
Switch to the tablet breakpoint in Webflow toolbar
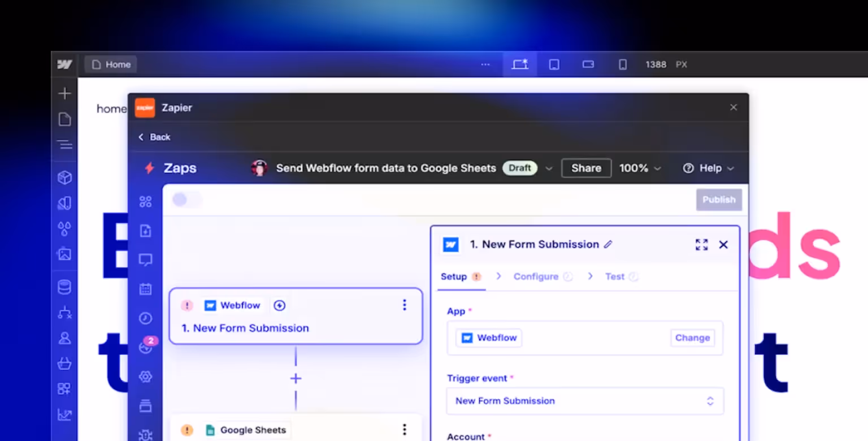pyautogui.click(x=554, y=64)
